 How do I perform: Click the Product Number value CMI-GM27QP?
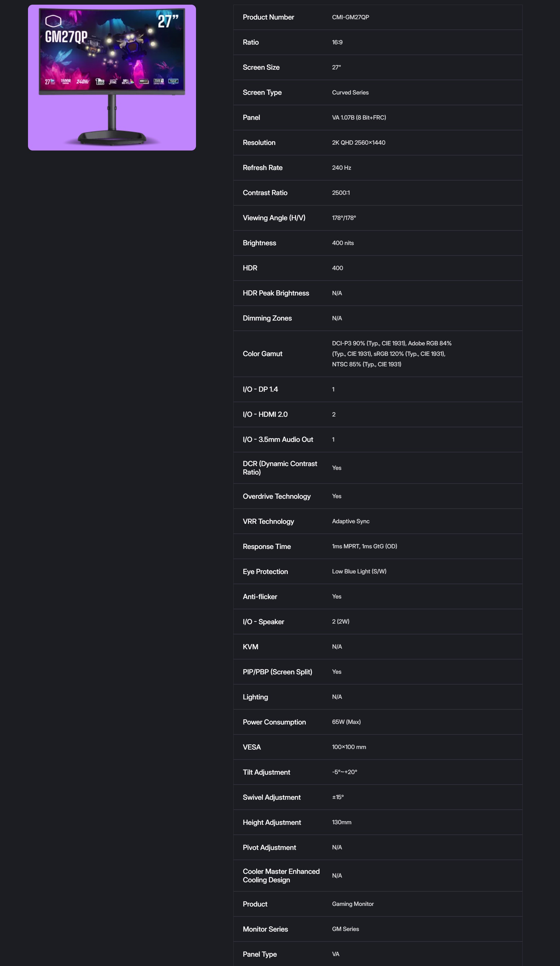(350, 17)
